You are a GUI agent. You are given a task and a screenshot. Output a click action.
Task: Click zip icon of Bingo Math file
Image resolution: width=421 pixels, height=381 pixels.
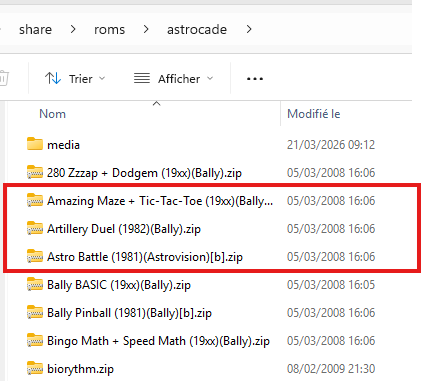[35, 340]
